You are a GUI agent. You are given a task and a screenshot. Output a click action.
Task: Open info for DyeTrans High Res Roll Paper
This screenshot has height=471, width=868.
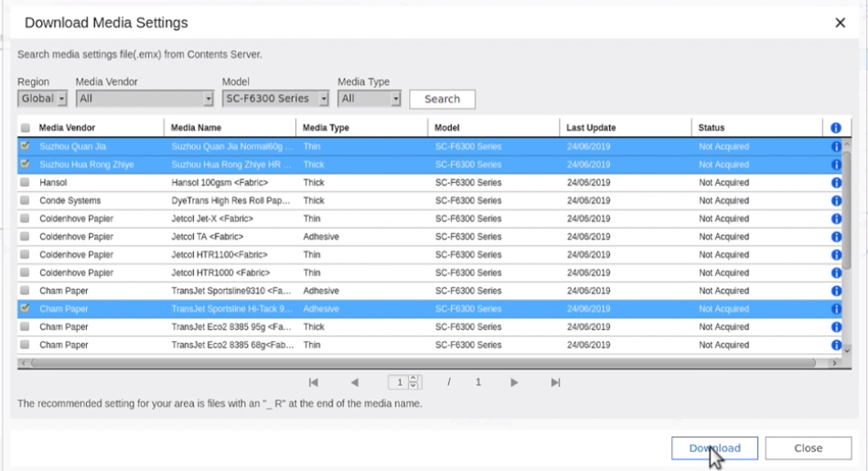pos(835,201)
